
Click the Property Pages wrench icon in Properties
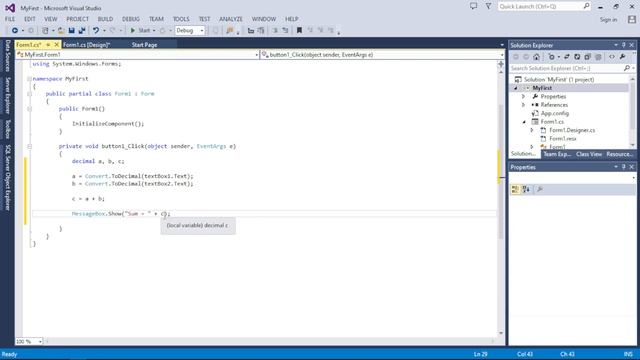point(540,189)
